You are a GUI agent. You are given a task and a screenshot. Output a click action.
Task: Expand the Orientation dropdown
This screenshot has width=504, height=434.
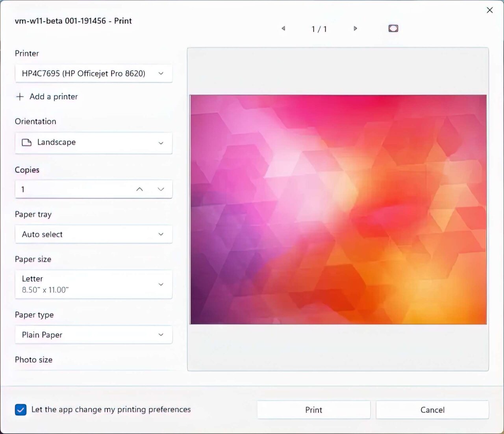coord(93,143)
